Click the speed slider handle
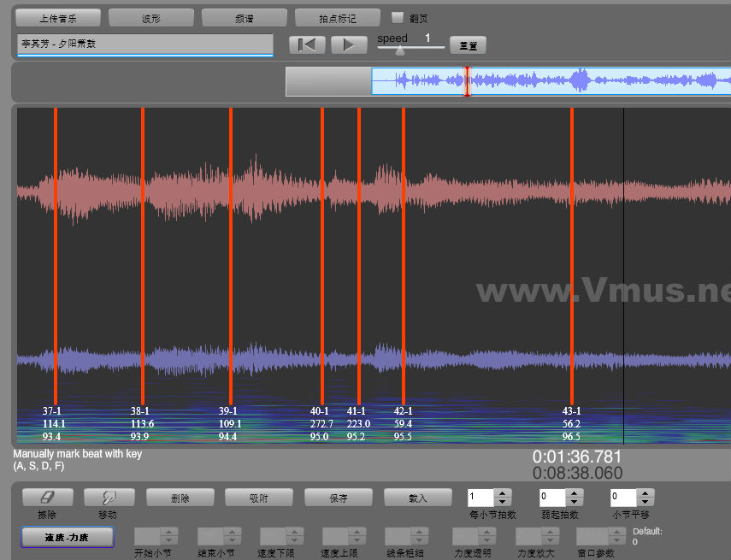This screenshot has height=560, width=731. (x=399, y=49)
